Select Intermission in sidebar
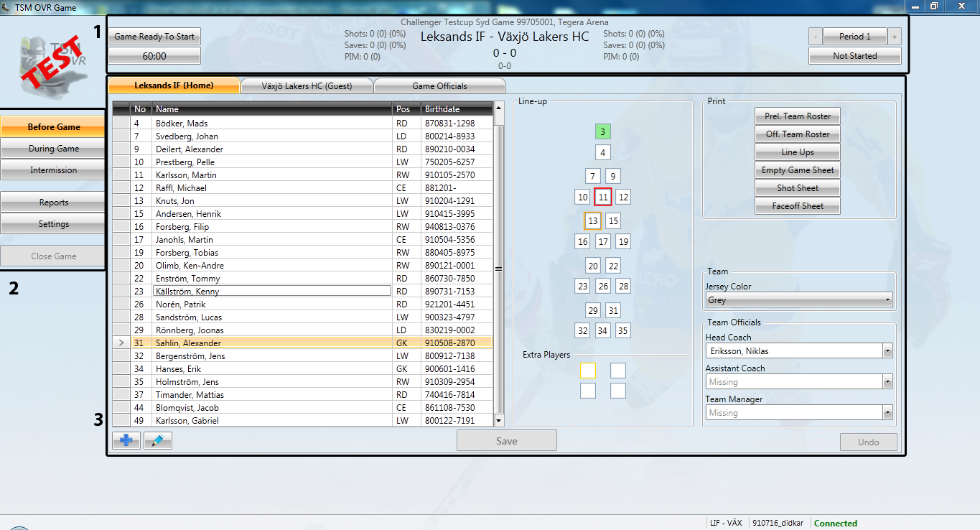980x530 pixels. [54, 170]
